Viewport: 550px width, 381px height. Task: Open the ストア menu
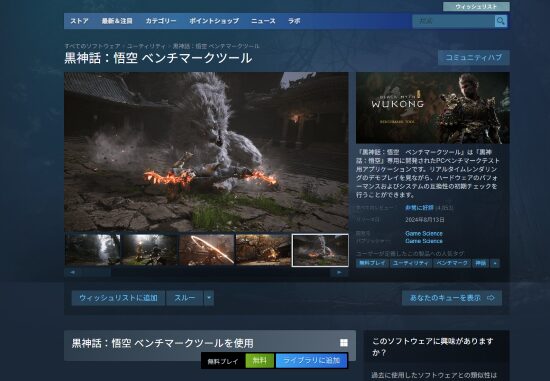[x=79, y=21]
